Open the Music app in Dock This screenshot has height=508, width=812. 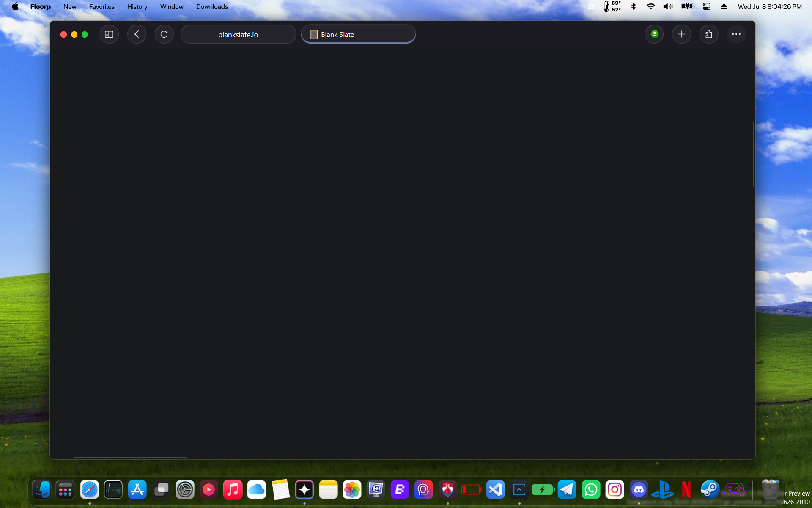(233, 490)
